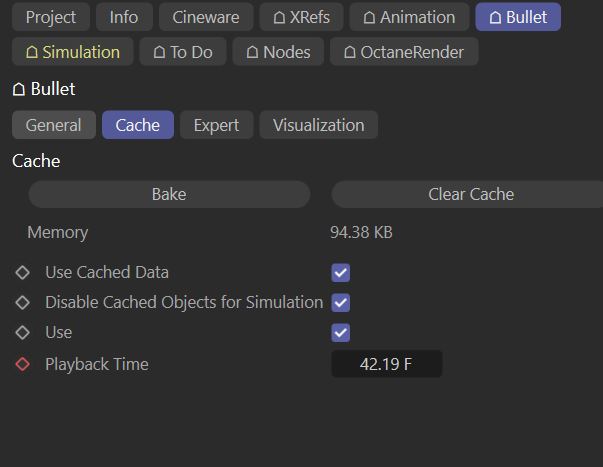Click the Playback Time label

point(97,364)
